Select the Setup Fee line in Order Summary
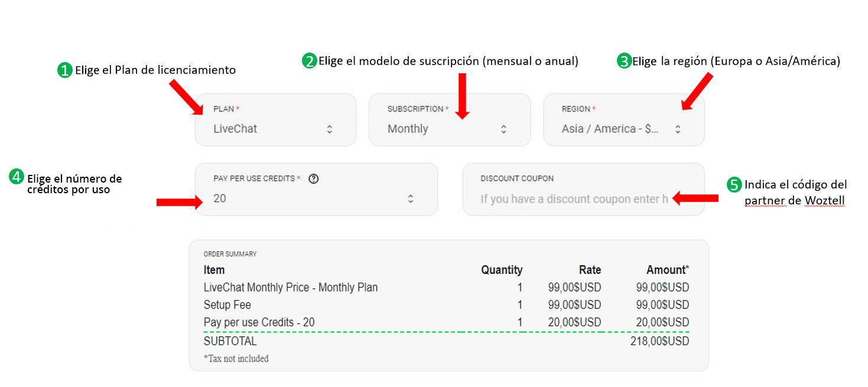Viewport: 868px width, 387px height. pyautogui.click(x=227, y=305)
